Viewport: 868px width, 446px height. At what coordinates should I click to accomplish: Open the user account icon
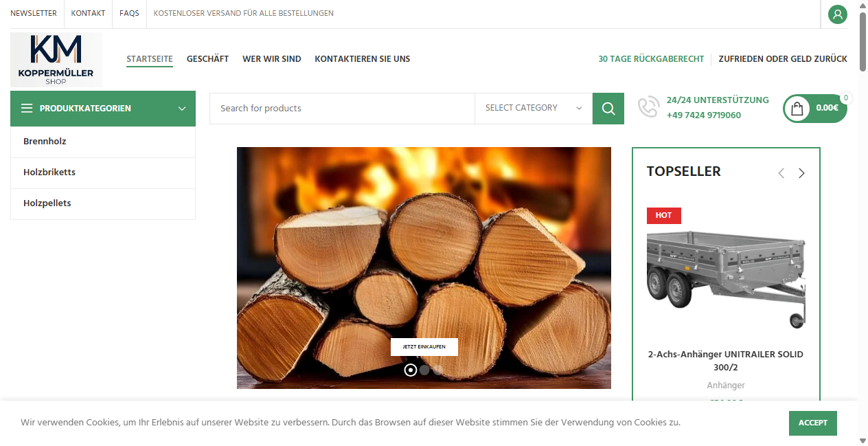coord(837,14)
